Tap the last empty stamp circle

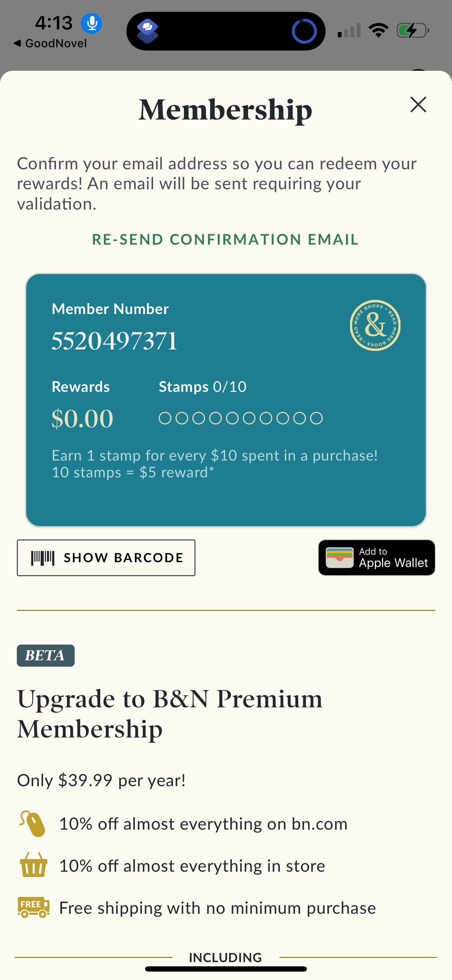316,418
